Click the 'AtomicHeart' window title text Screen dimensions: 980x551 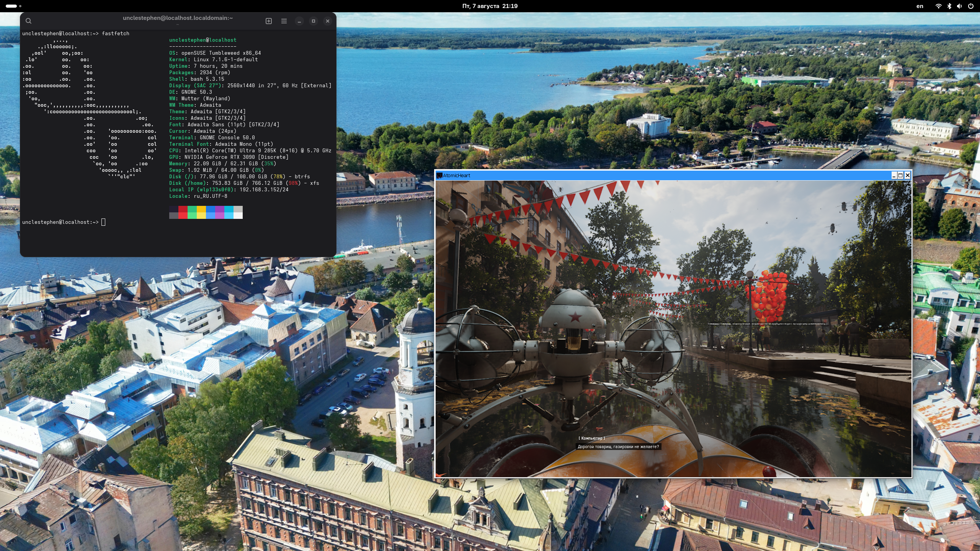coord(457,176)
